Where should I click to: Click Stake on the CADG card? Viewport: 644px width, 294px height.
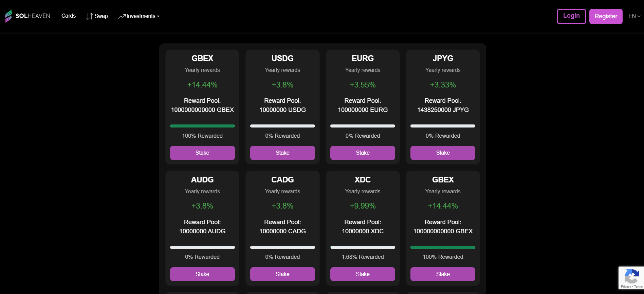tap(282, 274)
